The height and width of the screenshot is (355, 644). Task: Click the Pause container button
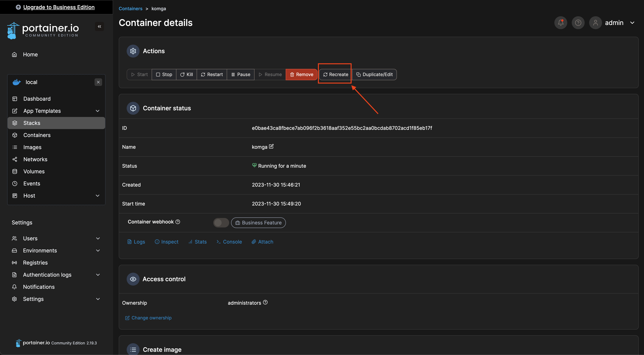(241, 75)
